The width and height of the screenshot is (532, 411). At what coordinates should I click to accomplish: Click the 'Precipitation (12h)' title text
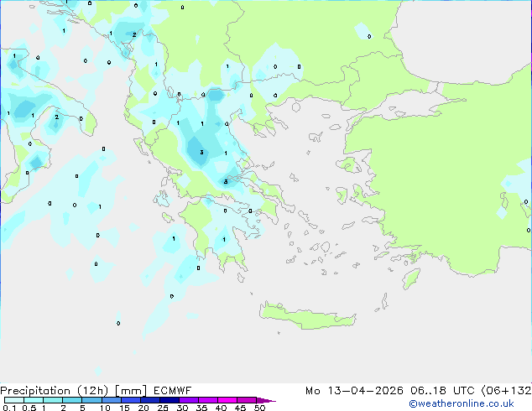point(54,391)
